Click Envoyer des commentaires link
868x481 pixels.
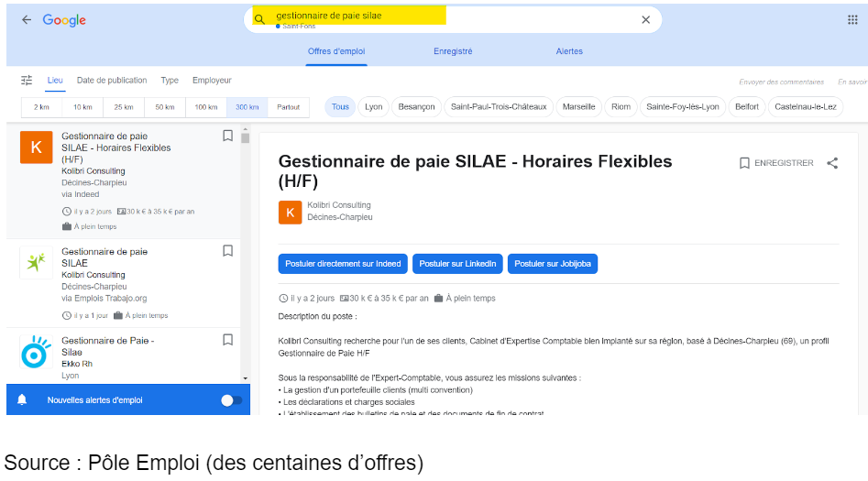tap(781, 82)
